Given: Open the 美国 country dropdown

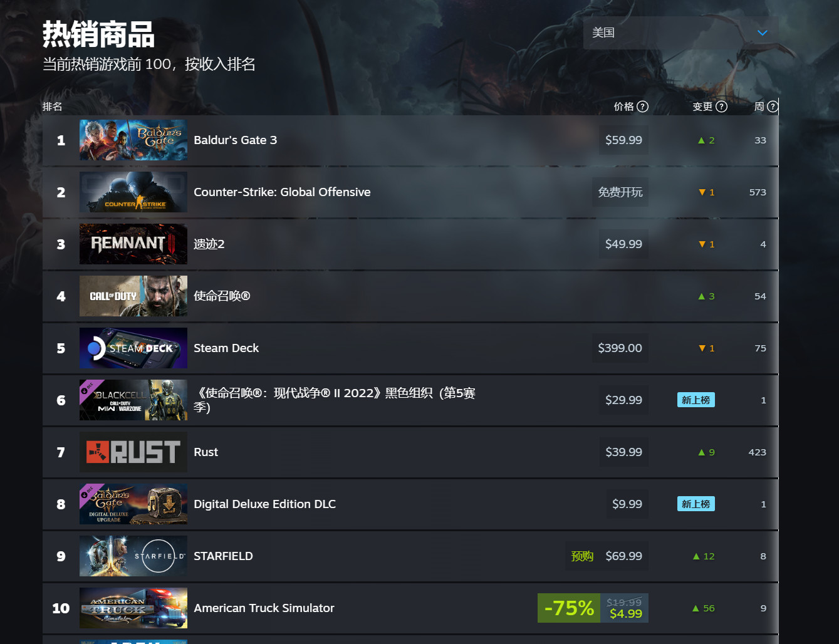Looking at the screenshot, I should pos(681,33).
